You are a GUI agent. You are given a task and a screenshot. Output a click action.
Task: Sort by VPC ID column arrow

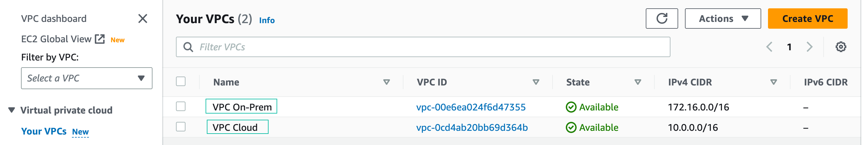(x=536, y=82)
